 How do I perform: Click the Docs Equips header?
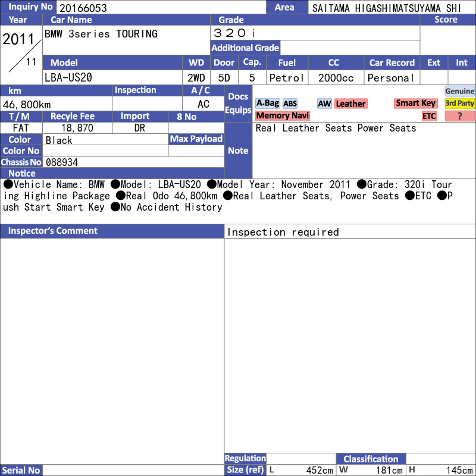[x=238, y=104]
